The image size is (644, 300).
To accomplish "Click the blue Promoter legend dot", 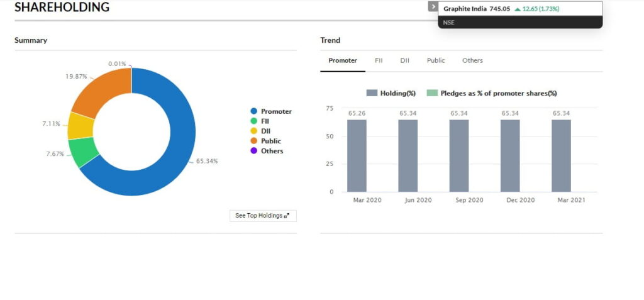I will click(x=254, y=111).
